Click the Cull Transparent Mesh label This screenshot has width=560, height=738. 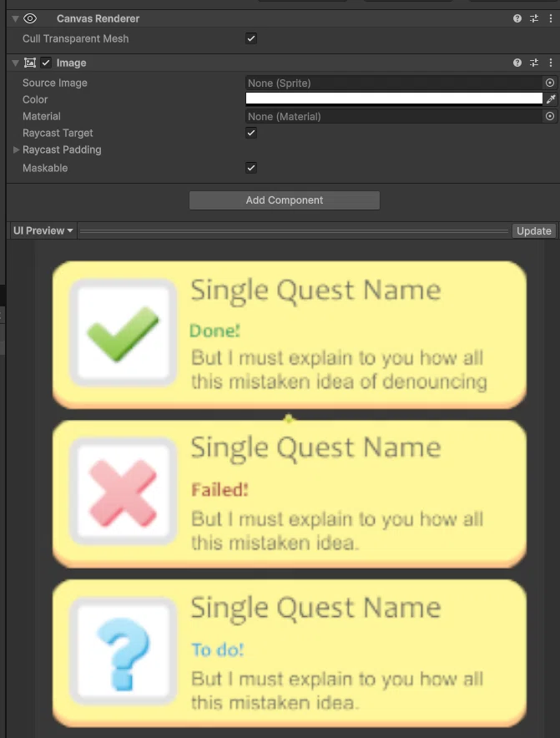coord(75,38)
